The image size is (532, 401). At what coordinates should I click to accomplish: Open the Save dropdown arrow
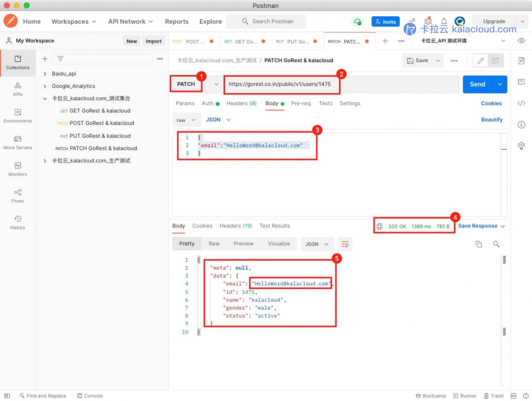click(x=438, y=61)
